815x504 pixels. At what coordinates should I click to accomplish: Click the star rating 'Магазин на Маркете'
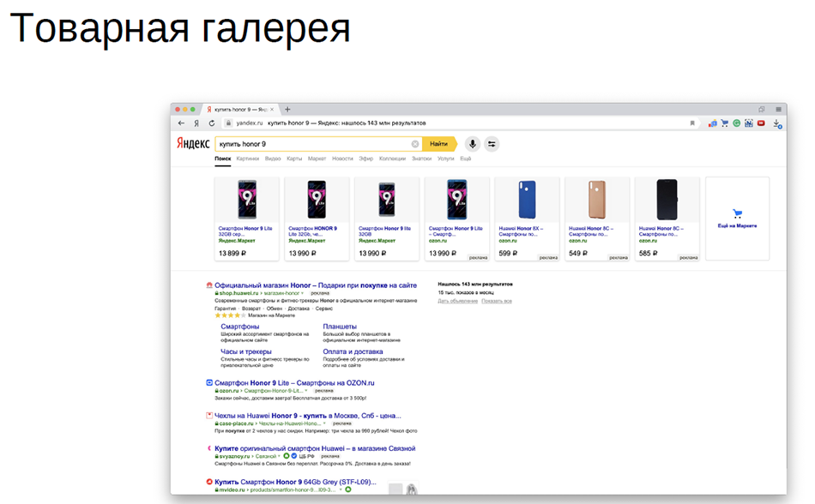(x=255, y=315)
